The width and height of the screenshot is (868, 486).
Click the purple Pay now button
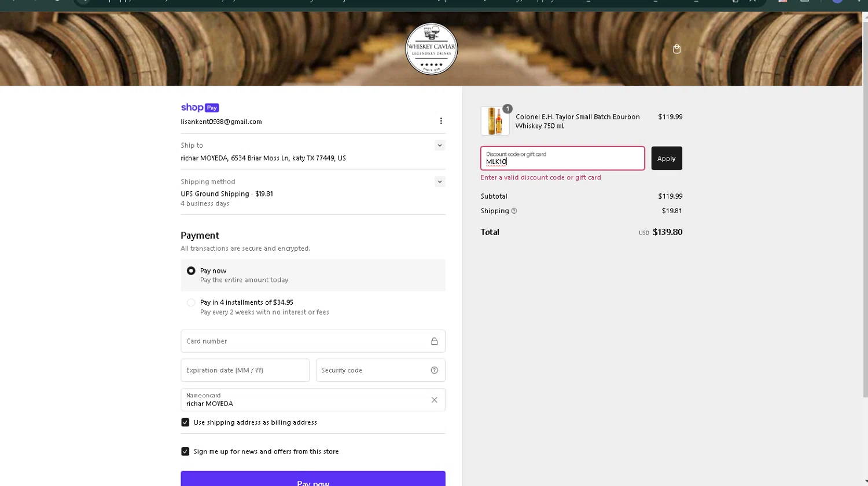click(313, 478)
